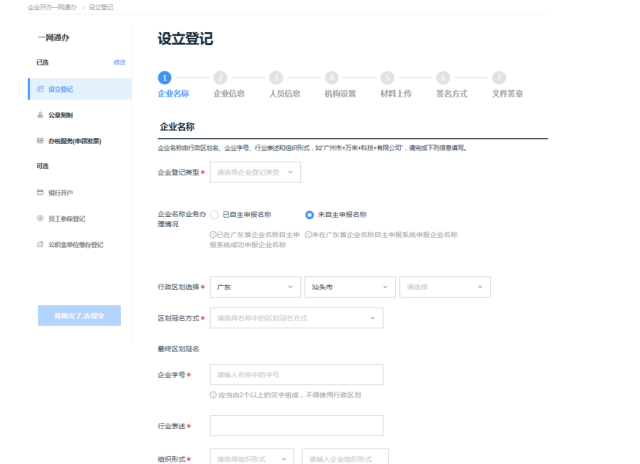
Task: Go to step 材料上传 label
Action: coord(396,93)
